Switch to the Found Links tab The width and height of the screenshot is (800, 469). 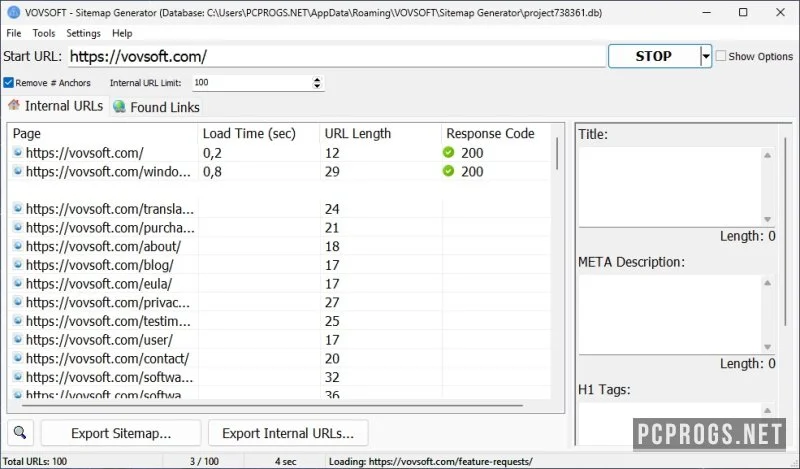[x=157, y=107]
